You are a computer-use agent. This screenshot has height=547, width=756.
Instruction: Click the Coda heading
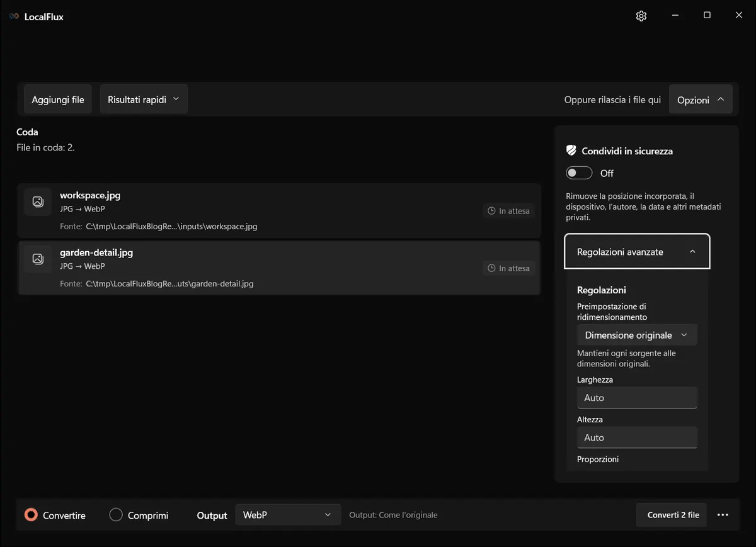click(x=27, y=132)
